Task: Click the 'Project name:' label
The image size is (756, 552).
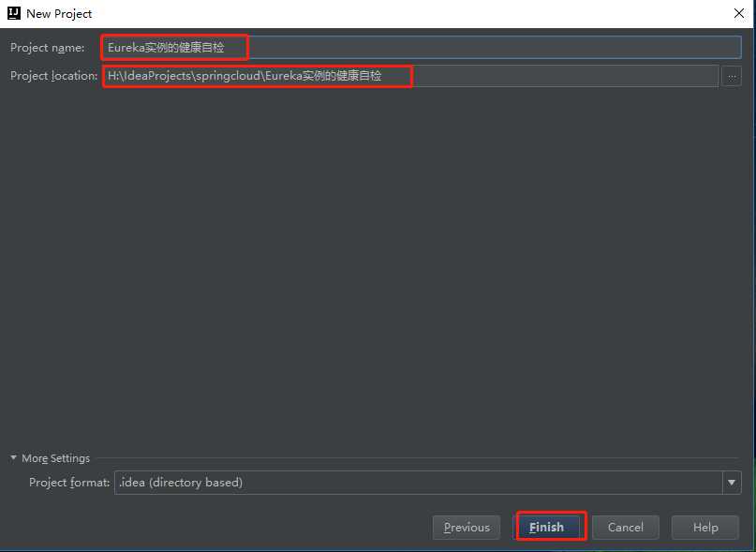Action: [47, 48]
